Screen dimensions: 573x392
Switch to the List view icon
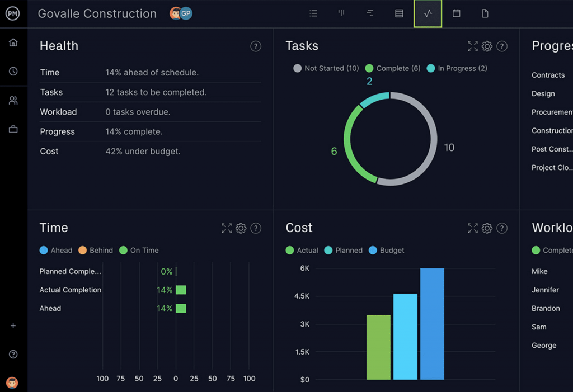(313, 13)
